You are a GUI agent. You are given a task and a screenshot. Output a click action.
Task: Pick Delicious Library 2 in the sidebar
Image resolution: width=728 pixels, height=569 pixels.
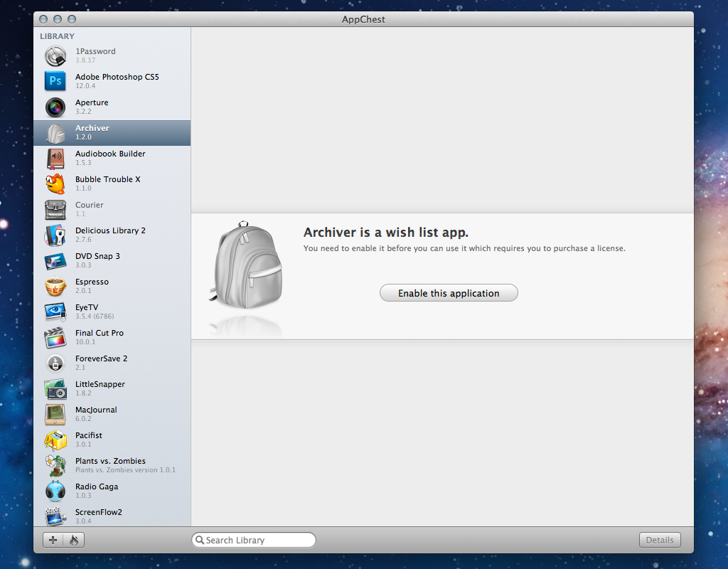(x=112, y=235)
